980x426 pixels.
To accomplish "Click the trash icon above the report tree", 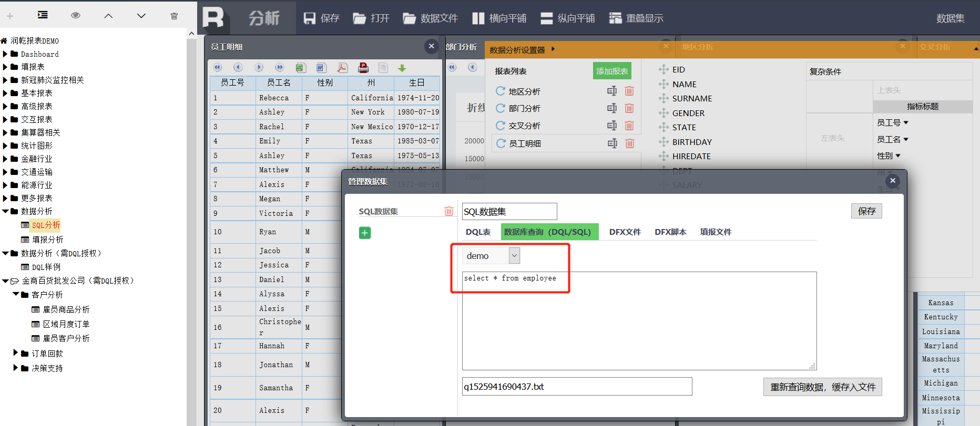I will pyautogui.click(x=174, y=16).
